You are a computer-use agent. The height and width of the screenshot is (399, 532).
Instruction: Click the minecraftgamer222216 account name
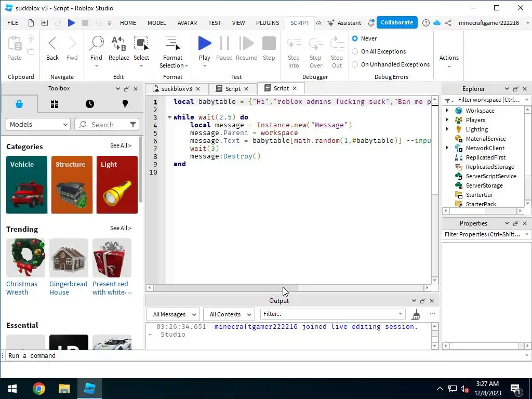[x=488, y=23]
